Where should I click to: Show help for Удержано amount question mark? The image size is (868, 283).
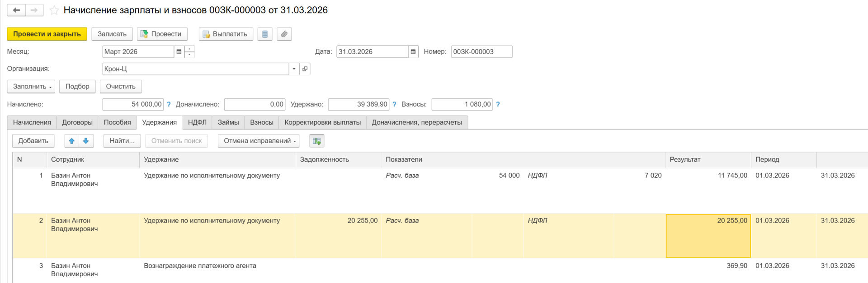[x=394, y=104]
